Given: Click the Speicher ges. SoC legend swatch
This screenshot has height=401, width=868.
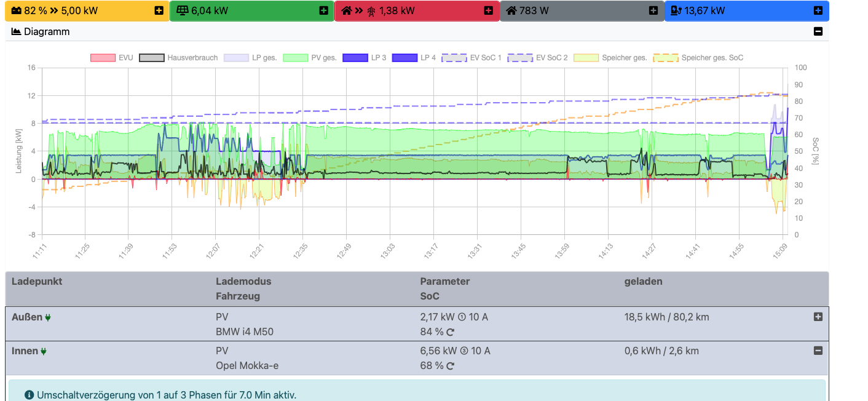Looking at the screenshot, I should [666, 58].
